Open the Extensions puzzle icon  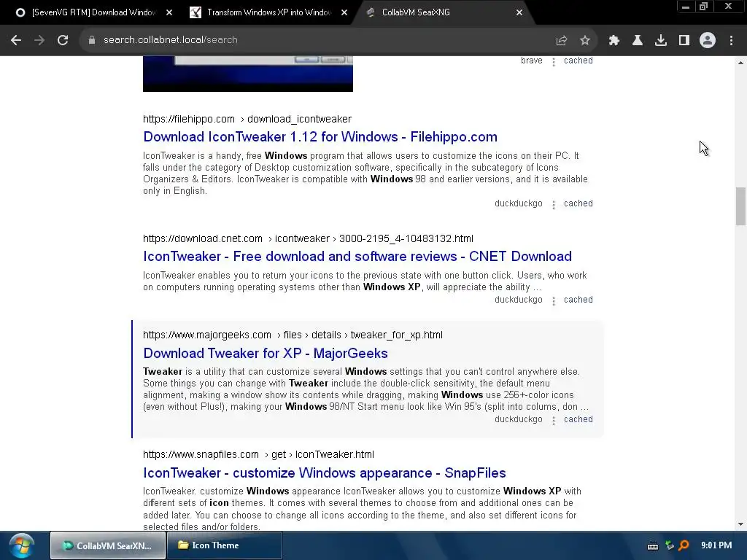(x=614, y=40)
